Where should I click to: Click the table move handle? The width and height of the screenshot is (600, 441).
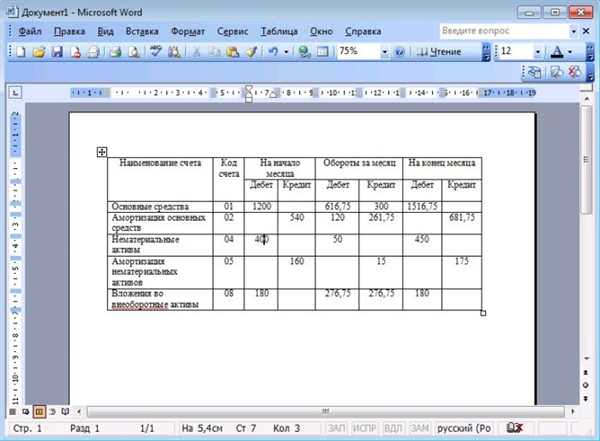tap(101, 152)
